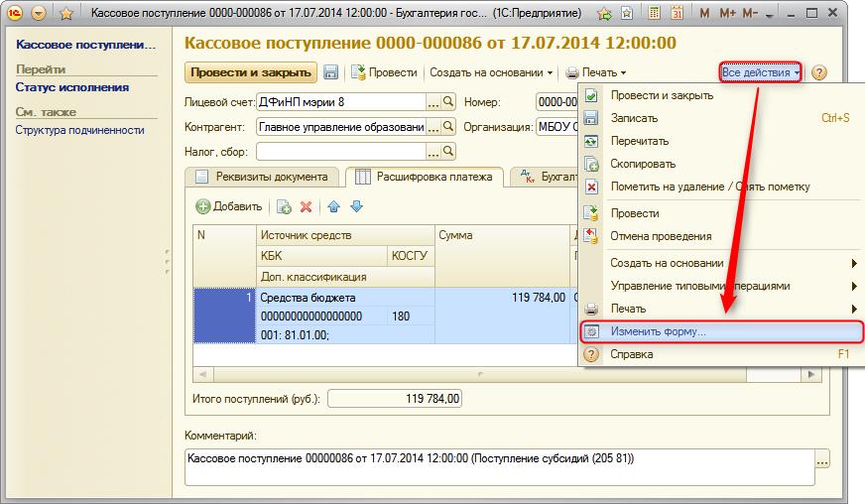Click the copy row icon beside Добавить

[284, 207]
